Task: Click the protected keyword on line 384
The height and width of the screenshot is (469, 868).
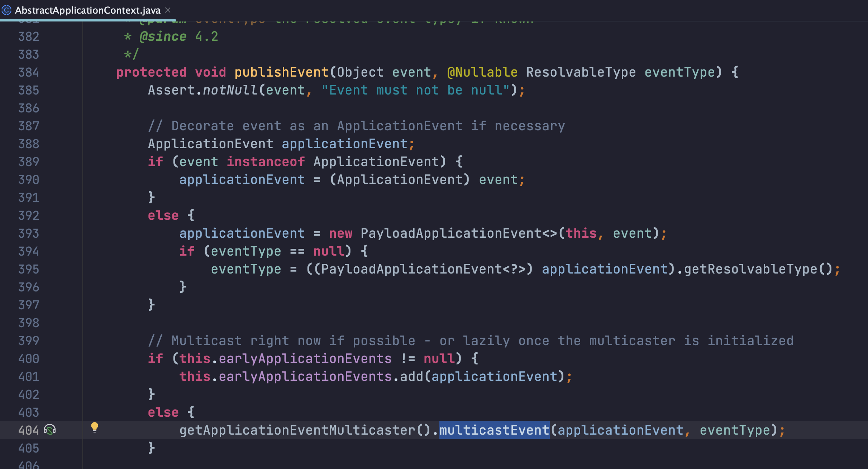Action: 151,72
